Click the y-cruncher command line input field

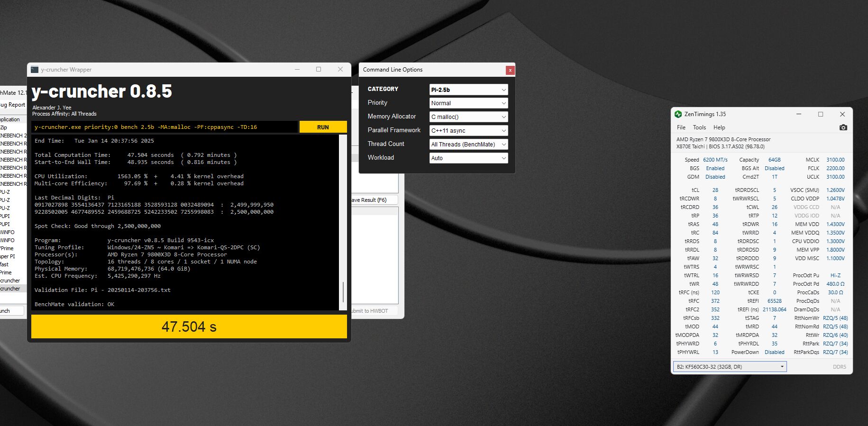pos(164,127)
